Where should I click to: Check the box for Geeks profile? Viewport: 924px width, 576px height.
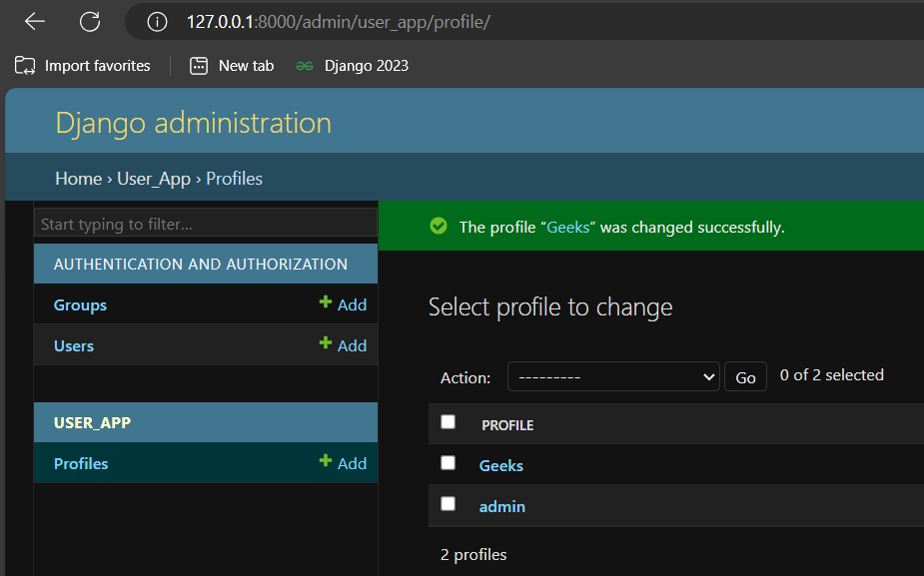[448, 463]
